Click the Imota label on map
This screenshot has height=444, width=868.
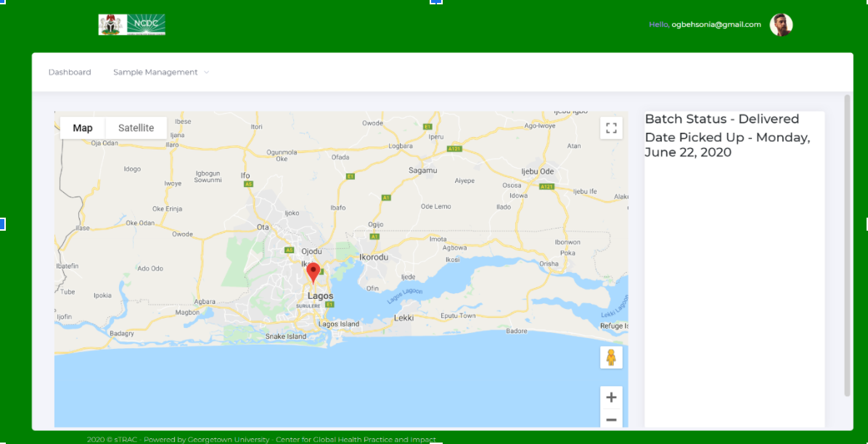pyautogui.click(x=438, y=239)
